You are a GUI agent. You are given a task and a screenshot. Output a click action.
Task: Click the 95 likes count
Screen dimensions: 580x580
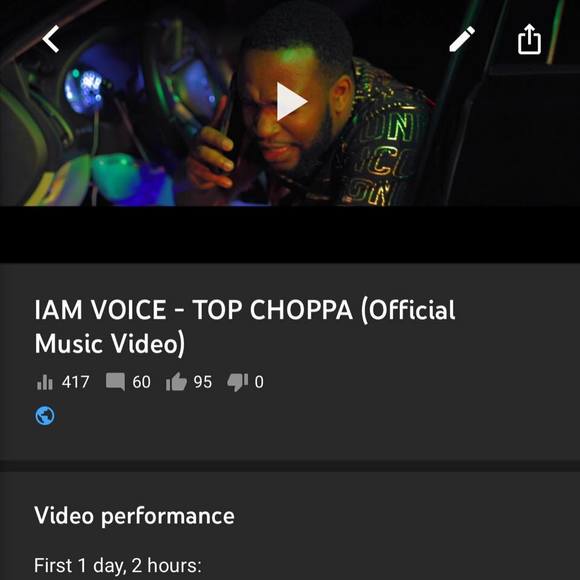tap(203, 382)
